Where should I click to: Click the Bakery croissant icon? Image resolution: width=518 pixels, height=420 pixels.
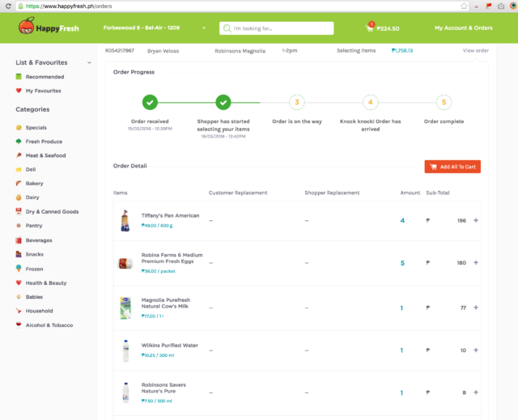pyautogui.click(x=19, y=183)
